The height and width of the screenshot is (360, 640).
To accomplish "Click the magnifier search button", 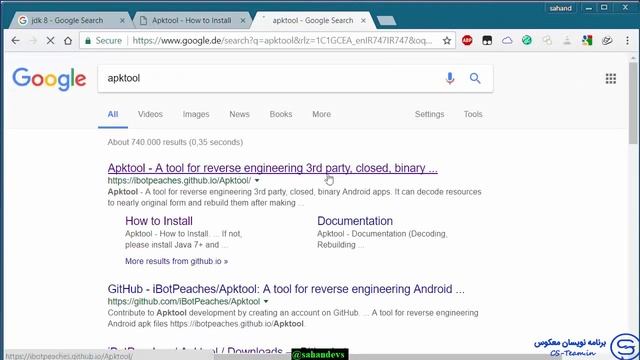I will coord(475,78).
